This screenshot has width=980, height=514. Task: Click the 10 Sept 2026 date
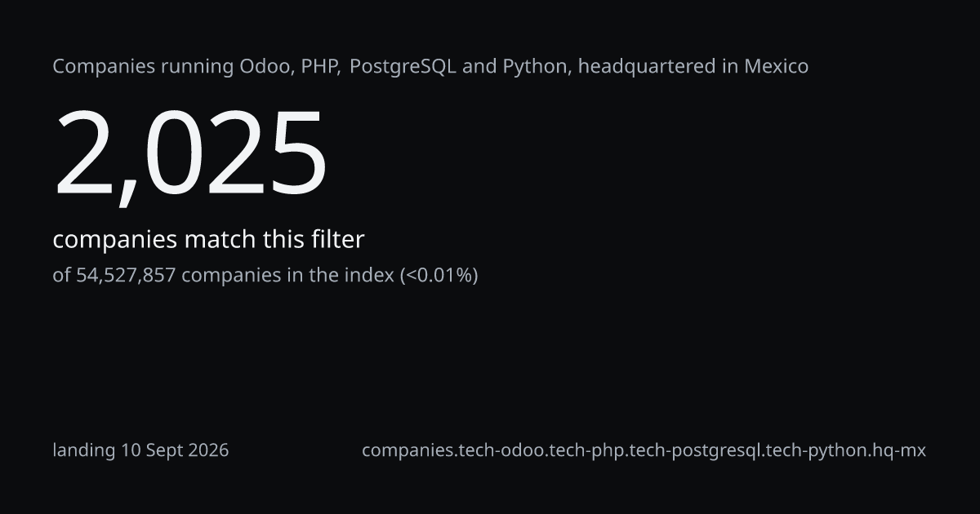[175, 450]
